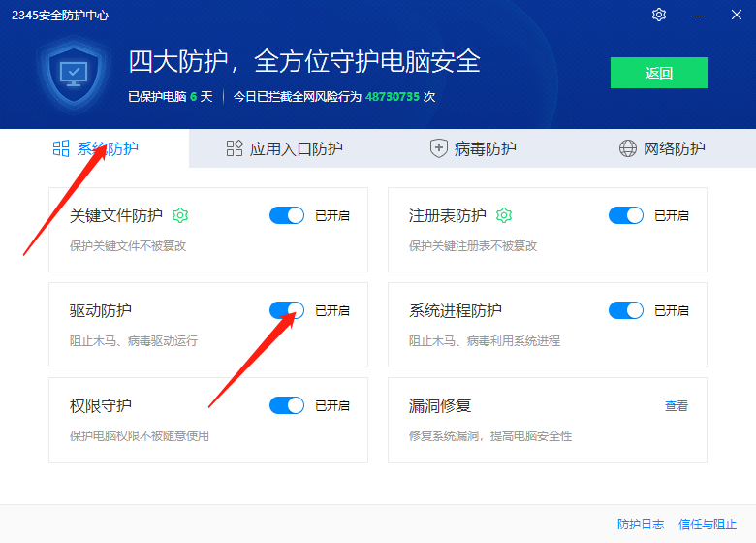
Task: Click the 网络防护 globe icon
Action: 628,148
